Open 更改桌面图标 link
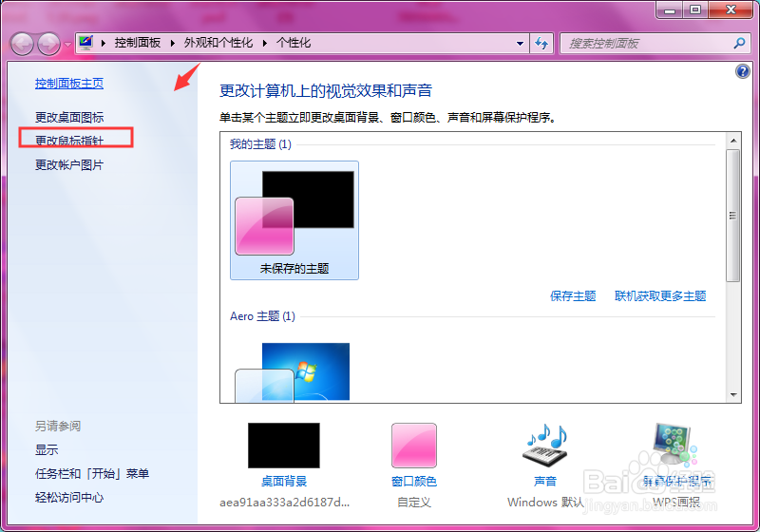The height and width of the screenshot is (532, 760). 69,117
